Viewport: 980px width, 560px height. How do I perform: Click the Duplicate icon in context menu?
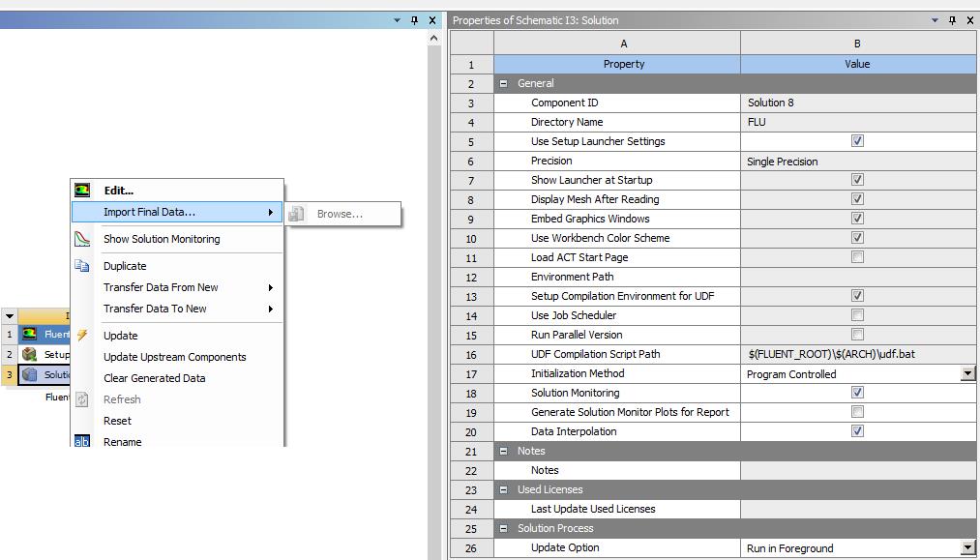(82, 266)
